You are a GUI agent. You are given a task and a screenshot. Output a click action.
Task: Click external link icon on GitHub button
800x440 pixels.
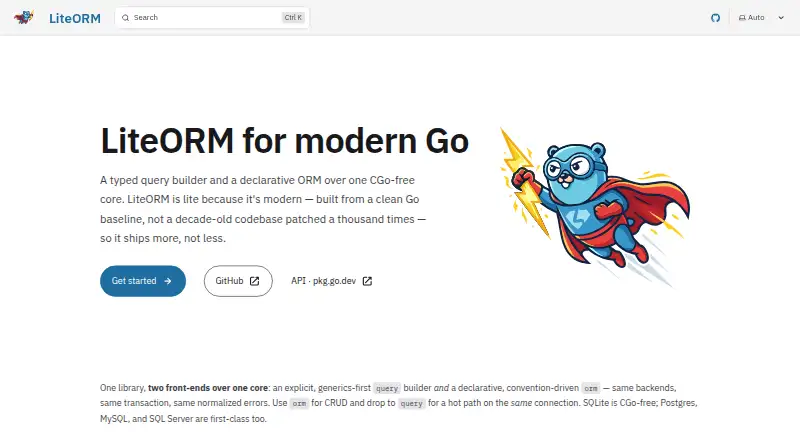(x=254, y=281)
